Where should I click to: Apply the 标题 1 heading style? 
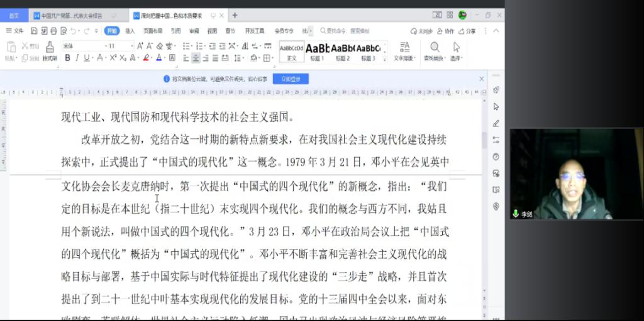point(316,51)
